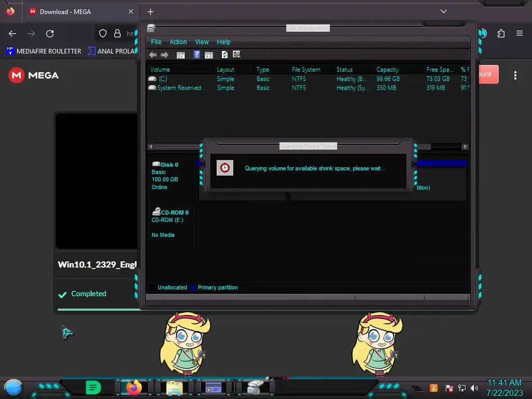Click the download progress bar in MEGA
Viewport: 532px width, 399px height.
click(98, 309)
